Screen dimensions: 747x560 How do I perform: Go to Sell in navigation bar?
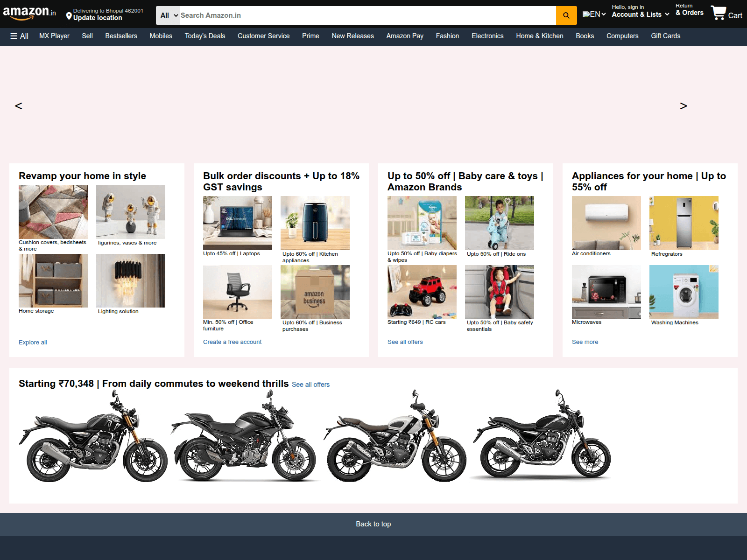pos(87,36)
